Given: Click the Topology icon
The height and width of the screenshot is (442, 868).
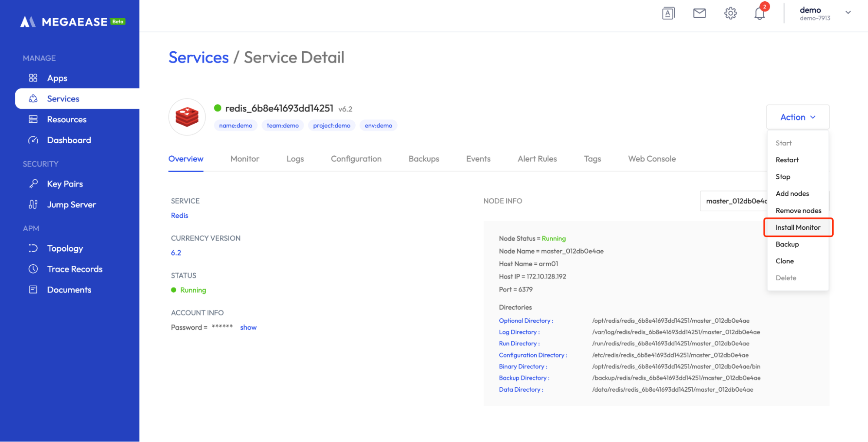Looking at the screenshot, I should click(33, 248).
